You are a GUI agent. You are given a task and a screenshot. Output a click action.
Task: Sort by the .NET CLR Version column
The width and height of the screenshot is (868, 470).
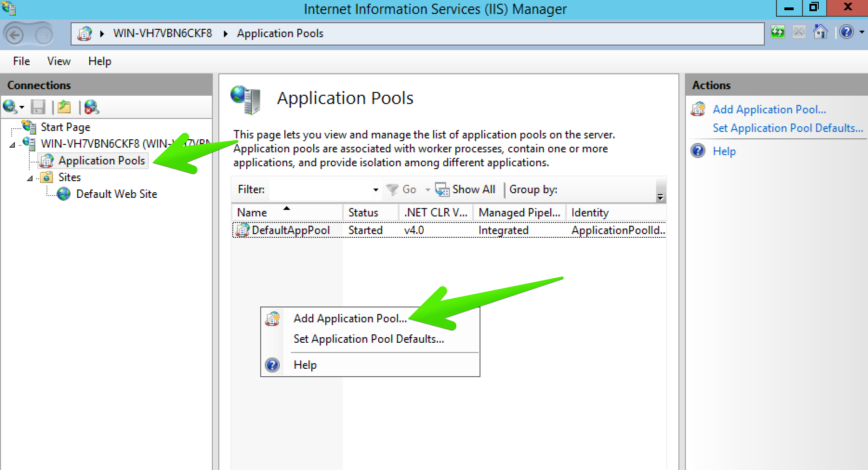436,213
